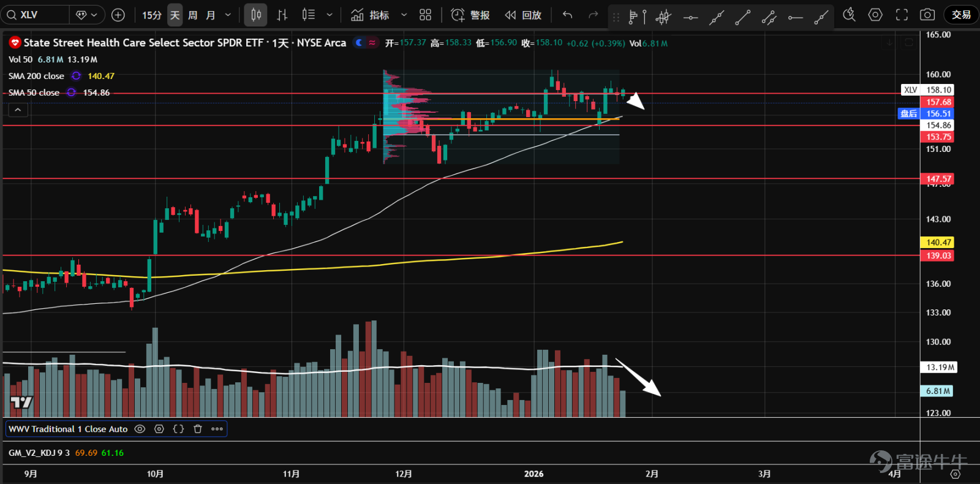The height and width of the screenshot is (484, 980).
Task: Select the ray line drawing tool
Action: pyautogui.click(x=821, y=17)
